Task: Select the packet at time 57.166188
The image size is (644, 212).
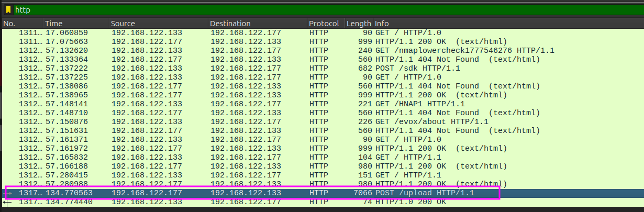Action: point(322,166)
